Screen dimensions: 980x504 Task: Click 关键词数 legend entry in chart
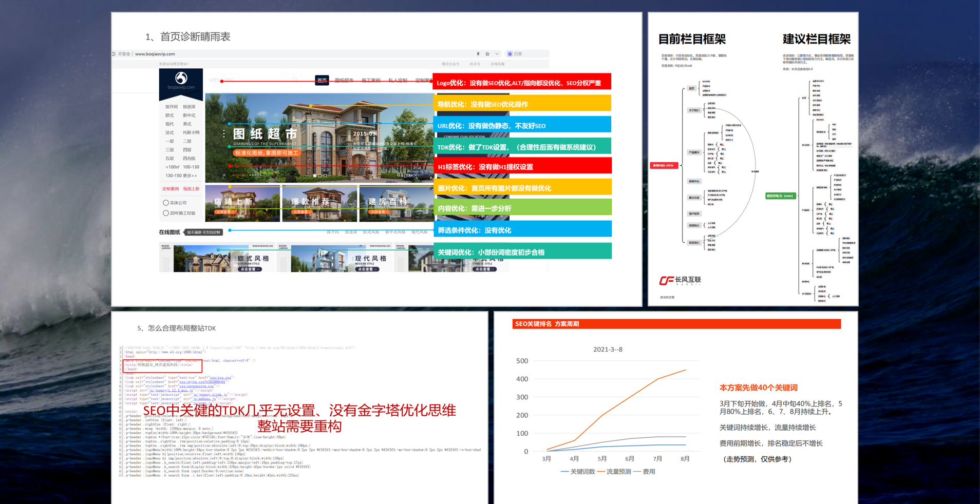577,472
